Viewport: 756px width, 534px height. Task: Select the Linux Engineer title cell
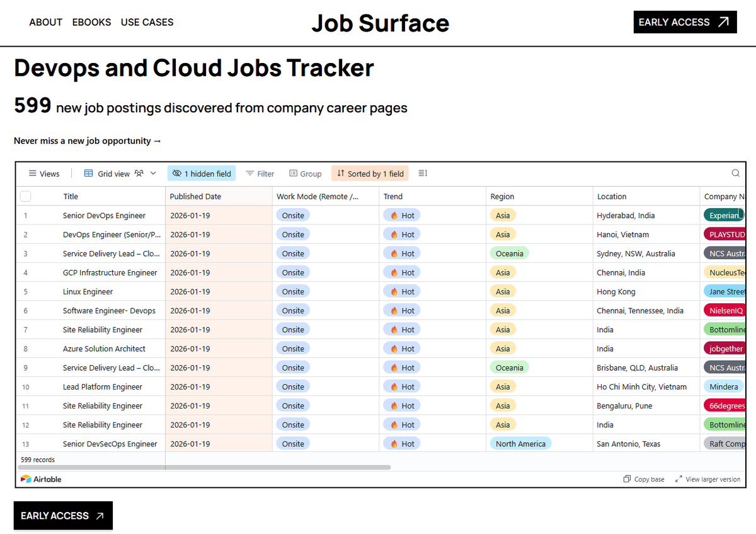[88, 291]
